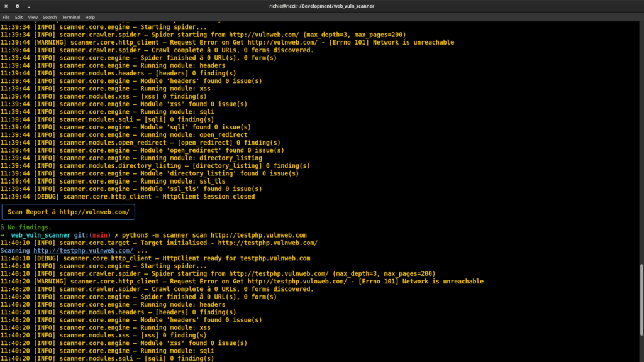Click 11:39:44 'Running module: open_redirect' line

124,135
